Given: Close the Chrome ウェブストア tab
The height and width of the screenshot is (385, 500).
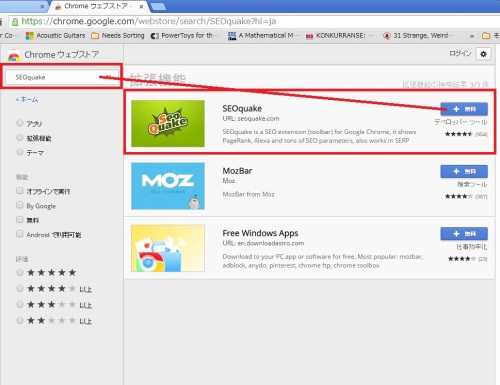Looking at the screenshot, I should (x=141, y=6).
